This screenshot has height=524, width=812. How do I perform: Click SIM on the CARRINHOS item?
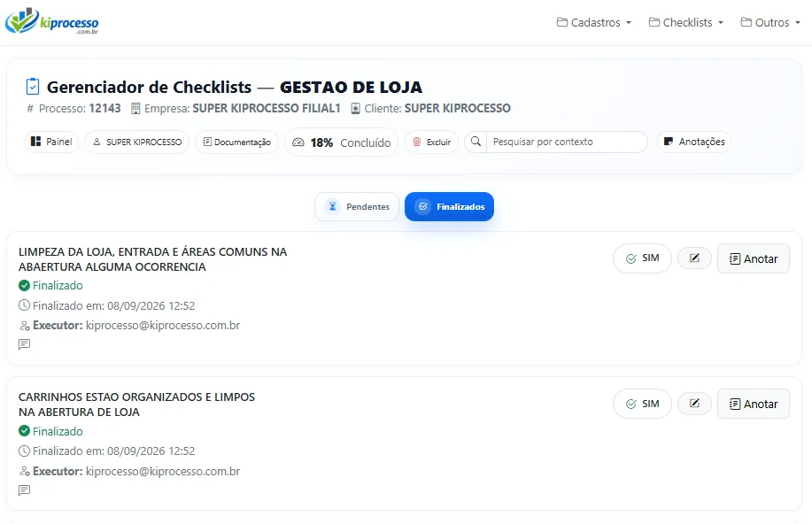[642, 404]
